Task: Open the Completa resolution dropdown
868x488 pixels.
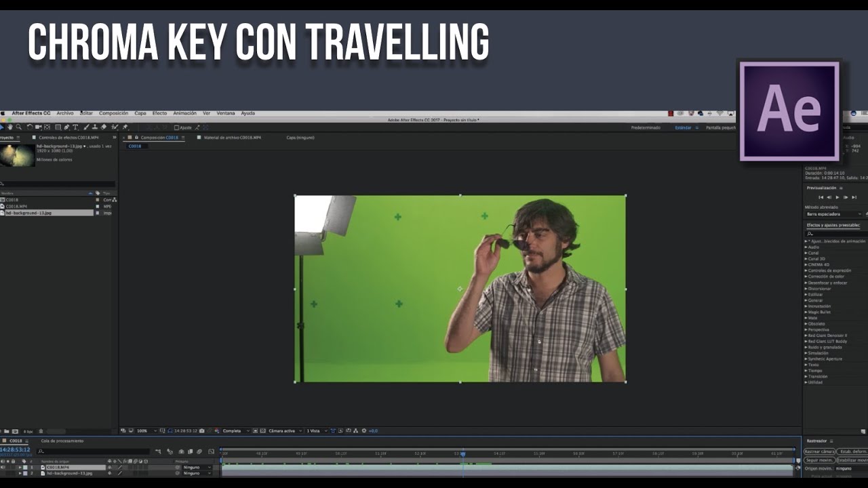Action: tap(235, 431)
